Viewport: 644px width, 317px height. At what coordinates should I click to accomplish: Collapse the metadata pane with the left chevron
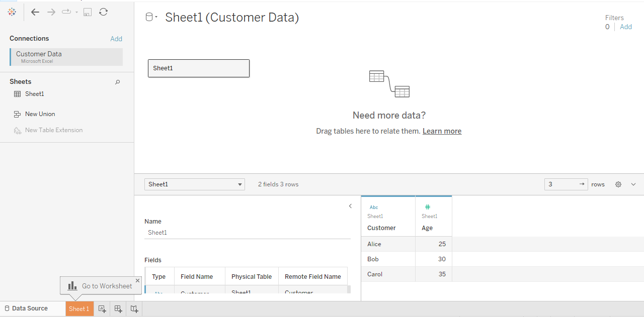350,206
